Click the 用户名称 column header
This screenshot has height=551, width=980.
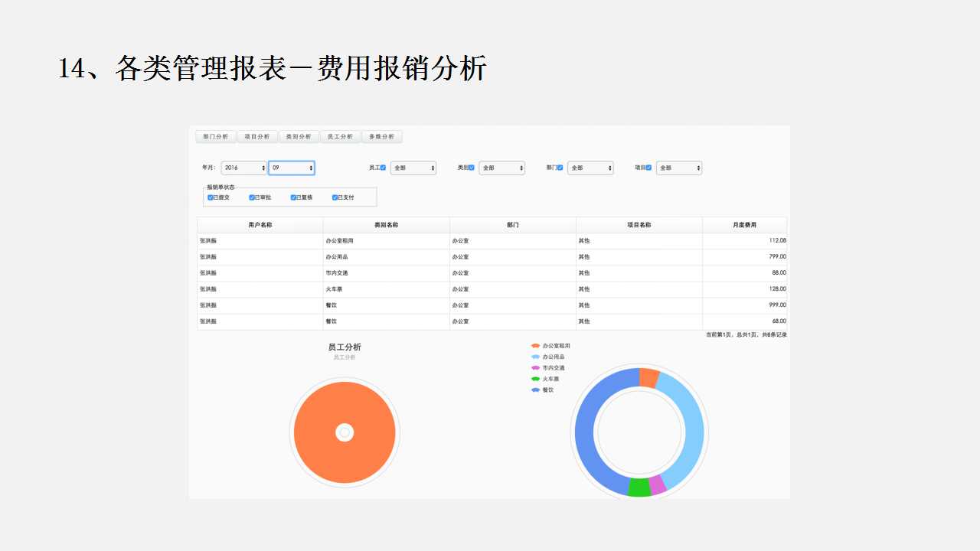[x=260, y=225]
